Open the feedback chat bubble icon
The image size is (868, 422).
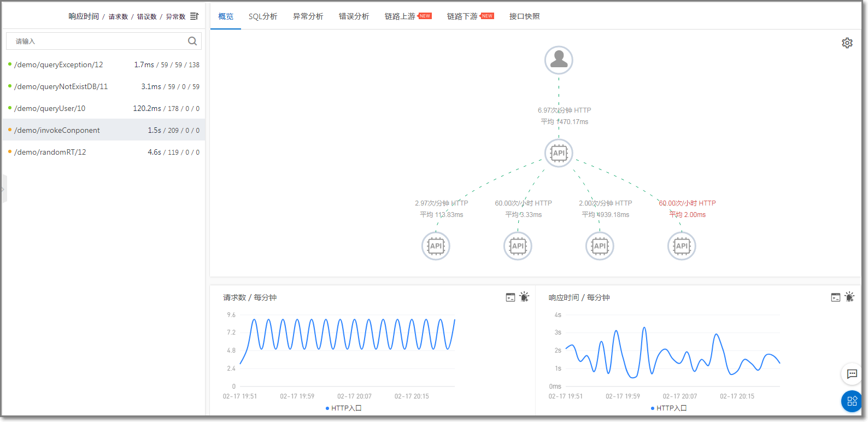852,374
